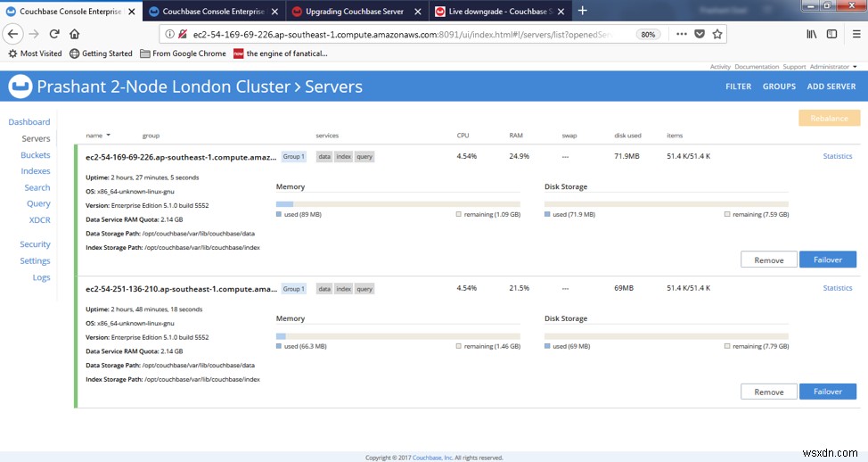The image size is (868, 462).
Task: Open the engine of fanatical bookmark
Action: point(281,54)
